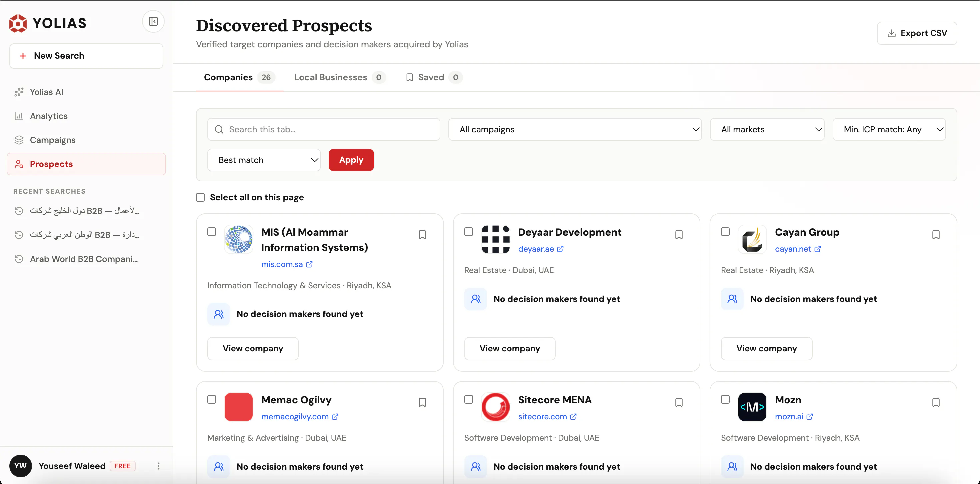Click the MIS globe logo
The height and width of the screenshot is (484, 980).
[239, 239]
